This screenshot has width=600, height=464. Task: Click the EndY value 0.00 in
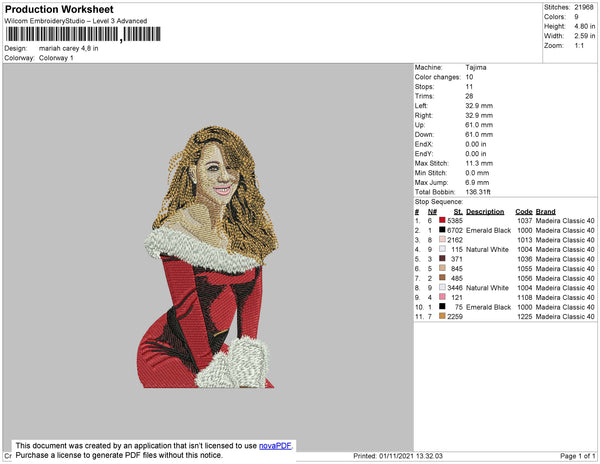[476, 153]
